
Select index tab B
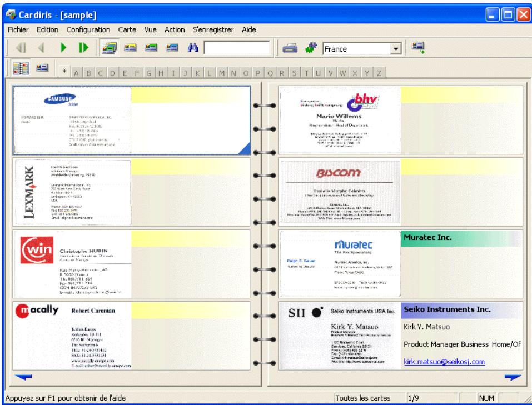point(88,73)
